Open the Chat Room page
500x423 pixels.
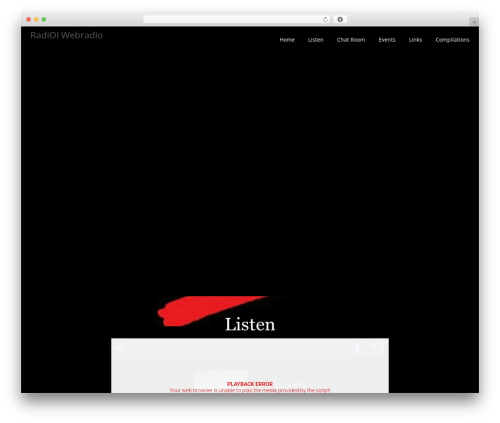(351, 40)
